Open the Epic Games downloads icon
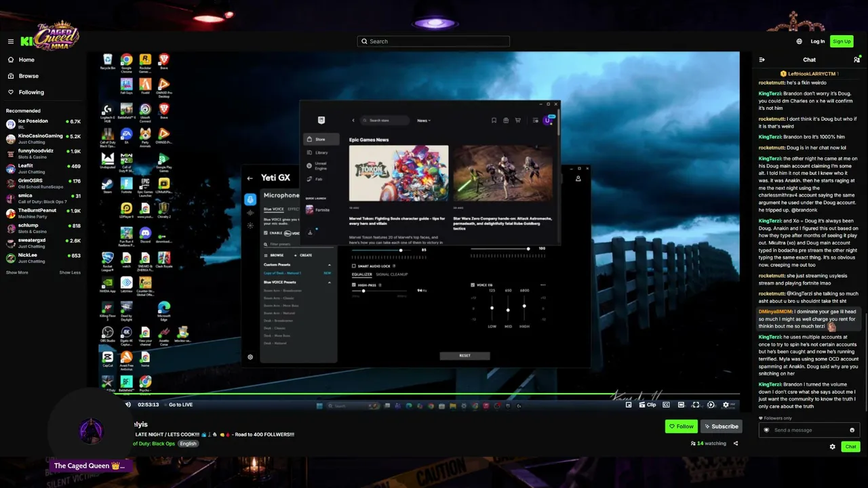868x488 pixels. pyautogui.click(x=310, y=232)
